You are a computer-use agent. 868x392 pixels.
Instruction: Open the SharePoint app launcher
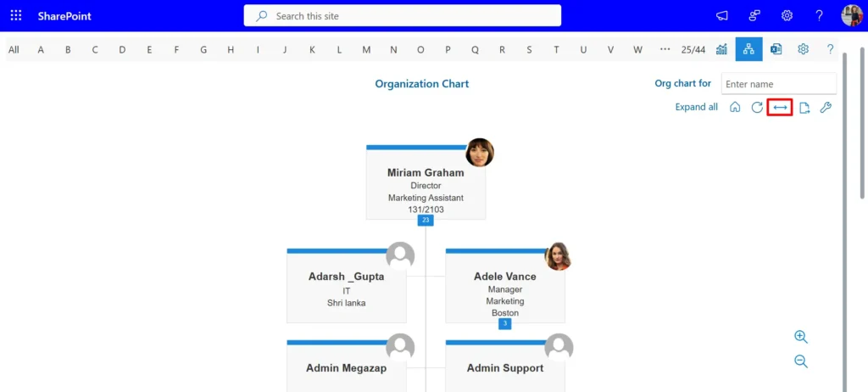pyautogui.click(x=16, y=16)
